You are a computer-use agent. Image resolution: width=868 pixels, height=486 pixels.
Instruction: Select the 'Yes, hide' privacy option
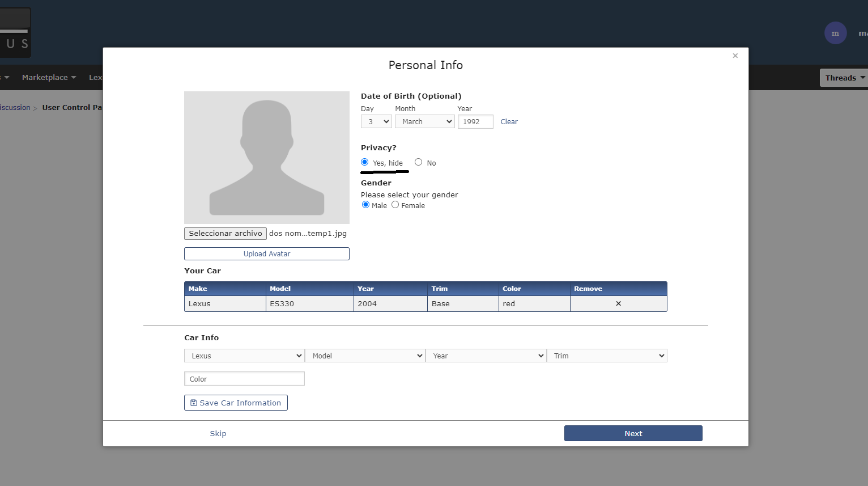click(365, 162)
